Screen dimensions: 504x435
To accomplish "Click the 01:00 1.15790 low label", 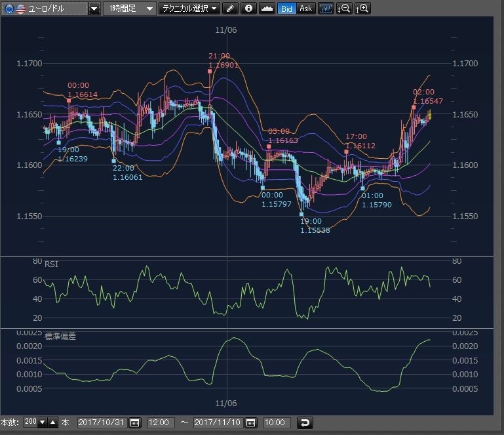I will point(377,200).
